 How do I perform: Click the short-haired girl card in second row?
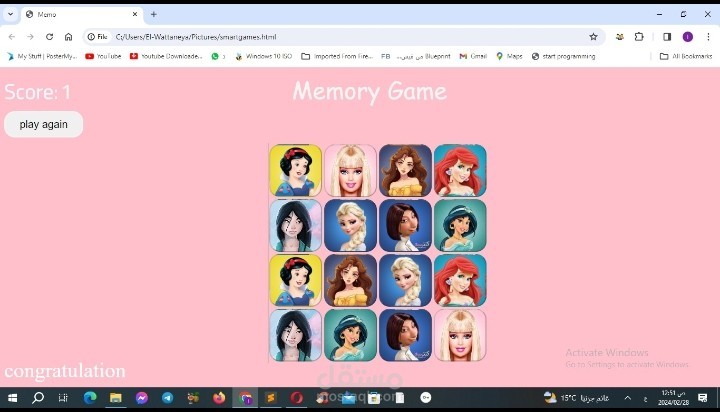405,226
